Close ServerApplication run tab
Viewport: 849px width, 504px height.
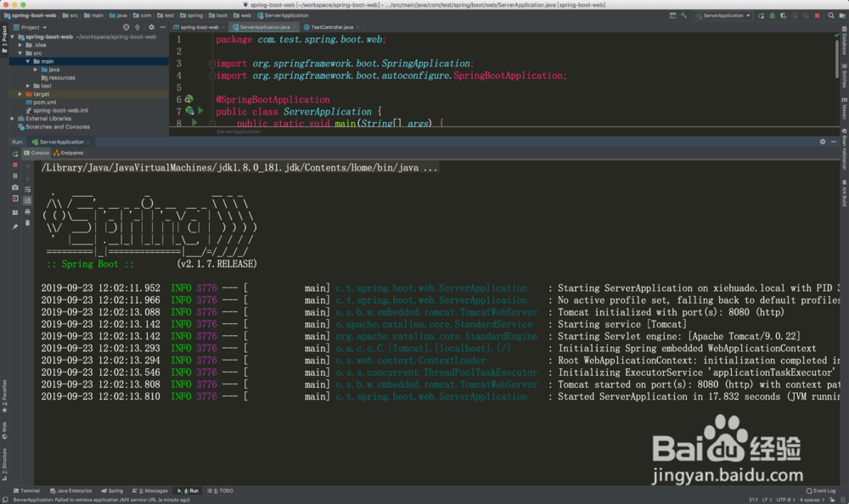tap(89, 142)
